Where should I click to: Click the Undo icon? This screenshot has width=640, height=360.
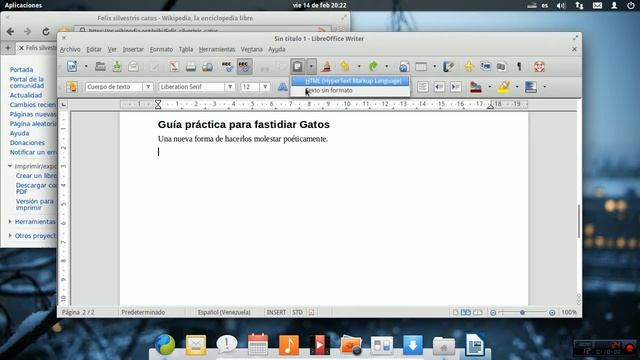[x=345, y=66]
